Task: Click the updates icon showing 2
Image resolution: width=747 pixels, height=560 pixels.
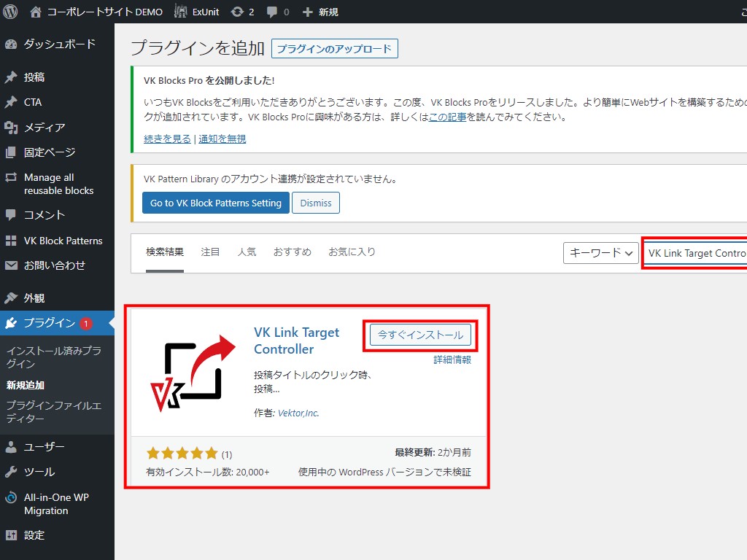Action: [x=237, y=12]
